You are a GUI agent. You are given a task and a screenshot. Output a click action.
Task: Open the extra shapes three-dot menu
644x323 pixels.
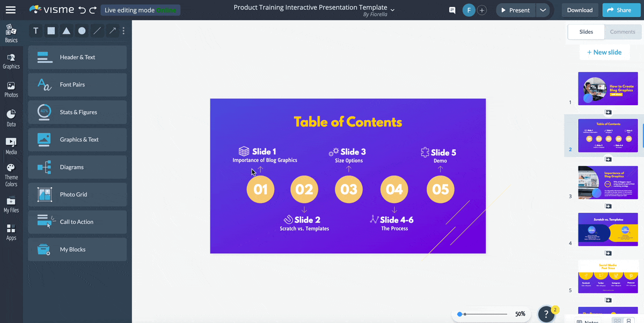point(123,31)
